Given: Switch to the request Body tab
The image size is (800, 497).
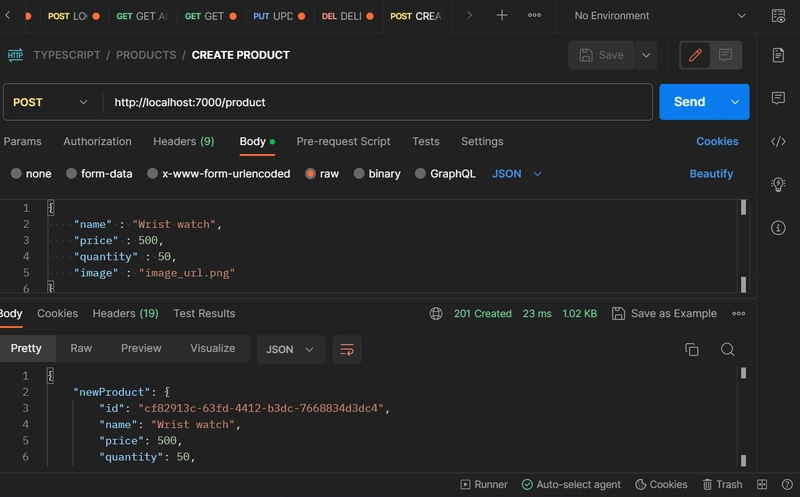Looking at the screenshot, I should 257,141.
